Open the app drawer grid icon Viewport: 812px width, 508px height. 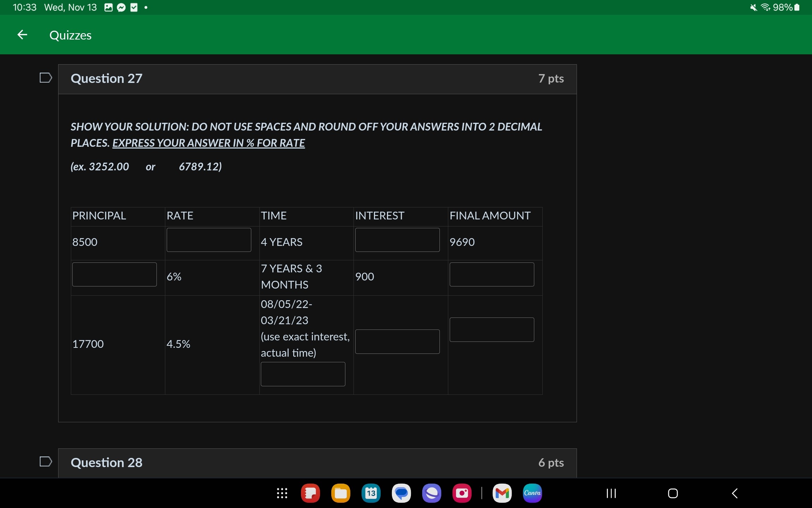click(282, 493)
